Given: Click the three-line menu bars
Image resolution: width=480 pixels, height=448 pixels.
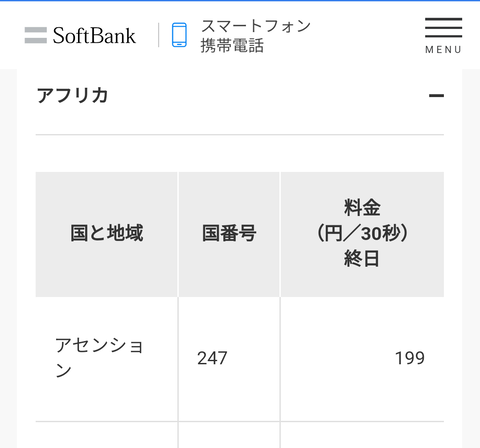Looking at the screenshot, I should point(443,27).
